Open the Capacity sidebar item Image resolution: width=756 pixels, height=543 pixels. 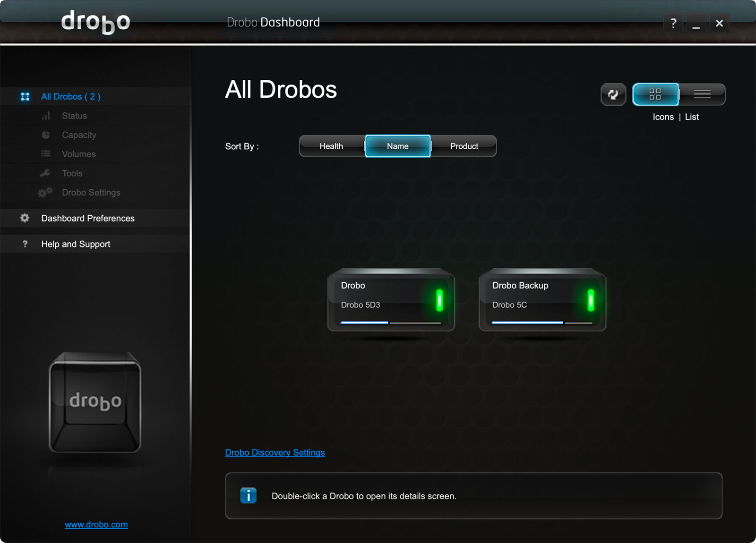tap(79, 135)
